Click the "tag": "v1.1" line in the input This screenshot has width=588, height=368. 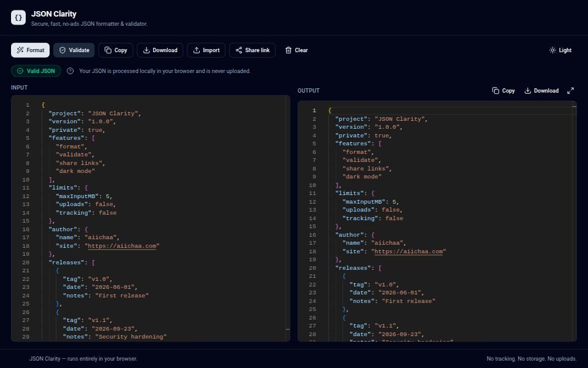[x=88, y=320]
